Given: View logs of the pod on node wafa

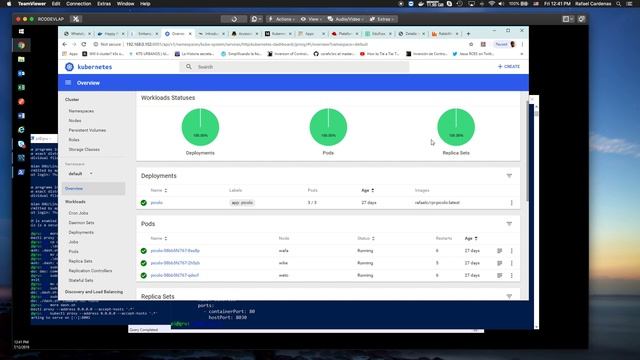Looking at the screenshot, I should [x=500, y=251].
